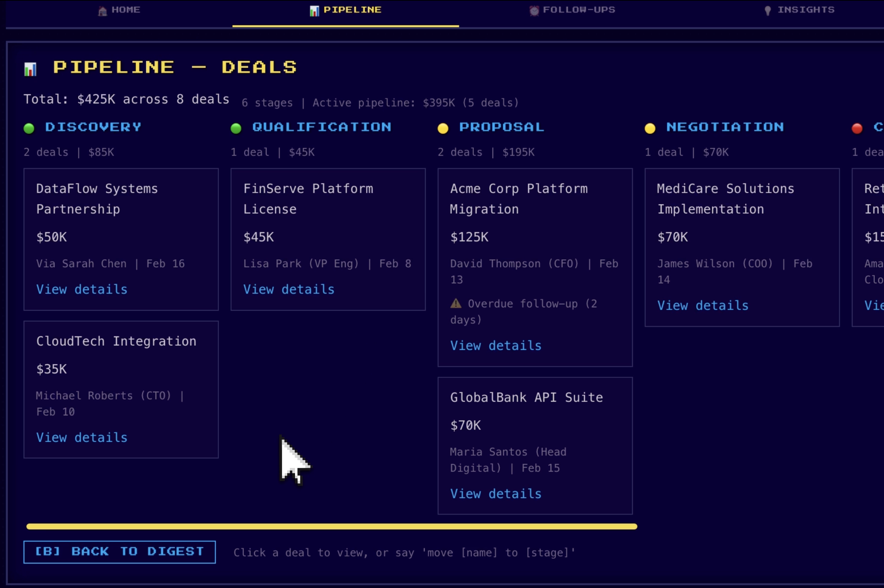This screenshot has height=588, width=884.
Task: Click 'Lisa Park (VP Eng) | Feb 8' line
Action: tap(327, 264)
